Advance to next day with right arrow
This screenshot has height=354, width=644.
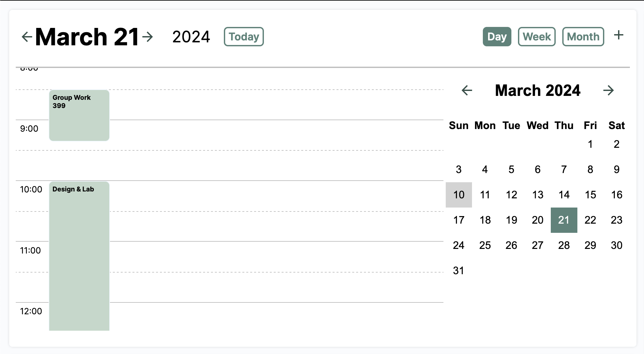(x=148, y=36)
